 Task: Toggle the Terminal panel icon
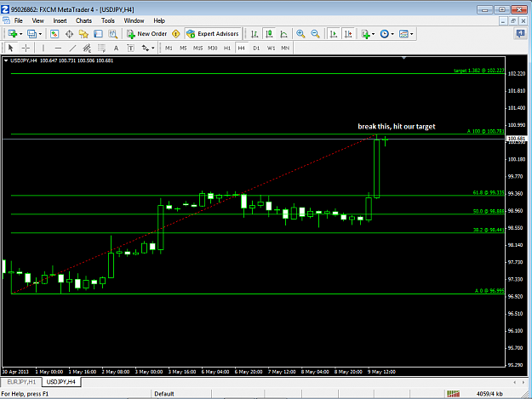[99, 34]
